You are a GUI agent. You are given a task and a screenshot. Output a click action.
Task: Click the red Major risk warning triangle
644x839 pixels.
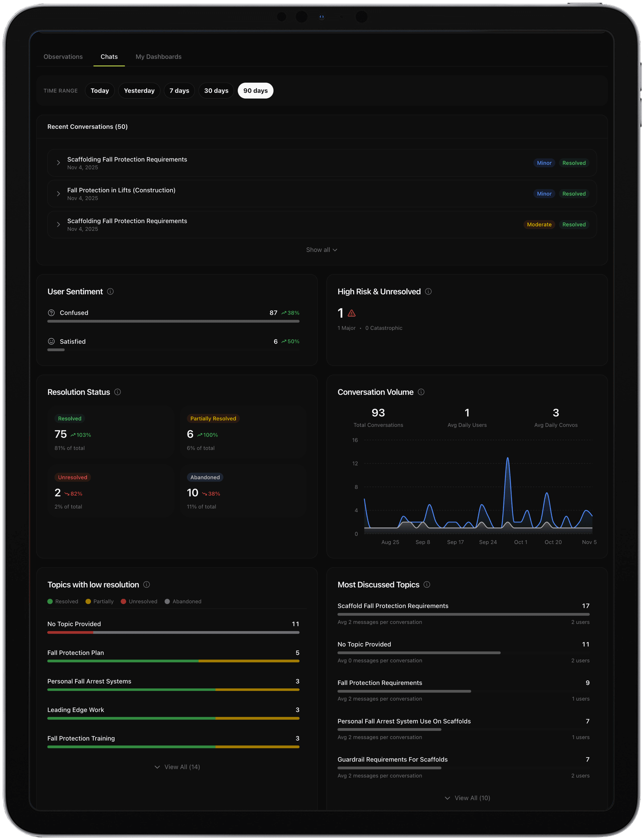click(x=351, y=313)
